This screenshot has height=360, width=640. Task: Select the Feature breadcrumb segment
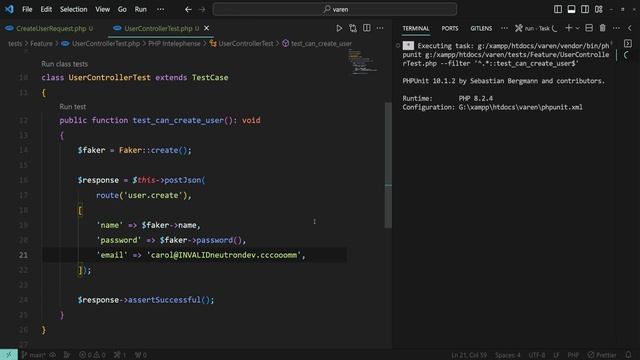[x=41, y=43]
